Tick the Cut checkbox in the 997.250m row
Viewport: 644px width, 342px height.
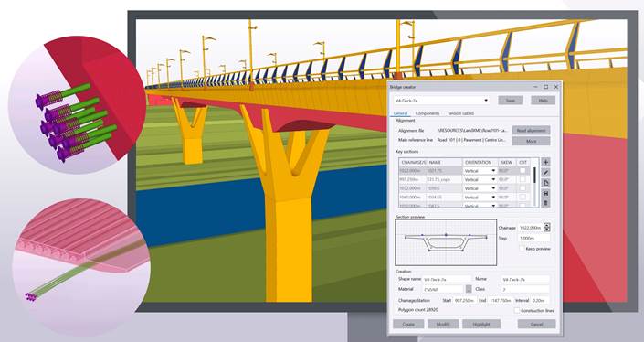[x=523, y=179]
